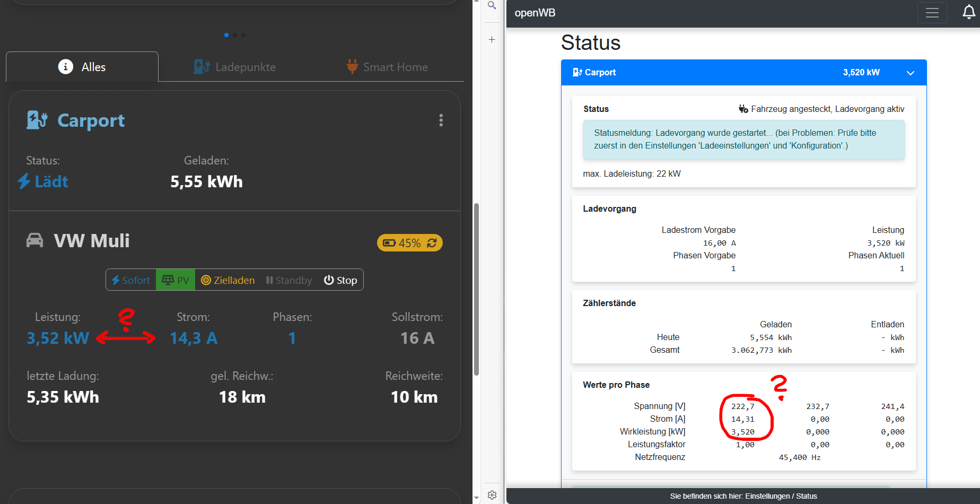
Task: Refresh the VW Muli battery state
Action: [432, 242]
